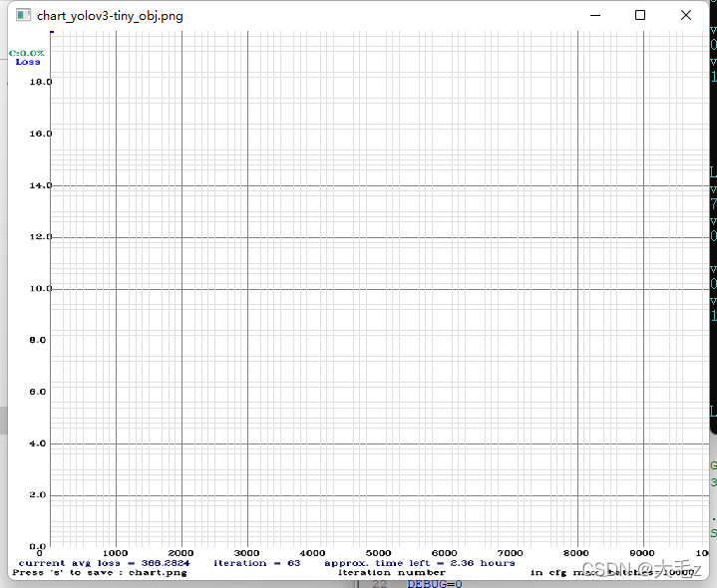717x588 pixels.
Task: Click the 3000 x-axis label
Action: click(x=247, y=553)
